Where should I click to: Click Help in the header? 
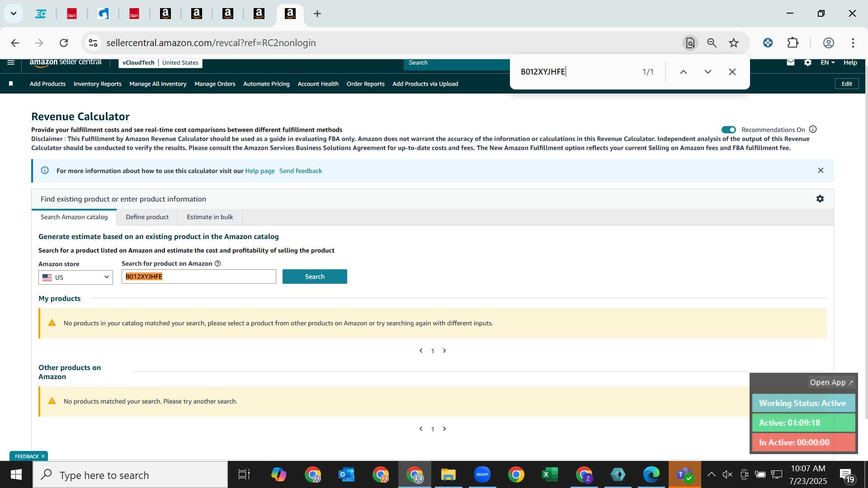pyautogui.click(x=850, y=62)
